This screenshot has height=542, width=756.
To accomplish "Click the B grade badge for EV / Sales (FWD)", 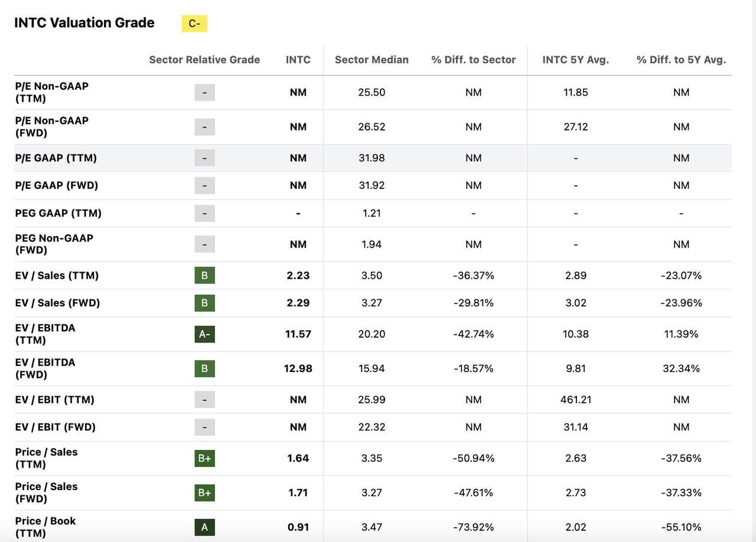I will tap(204, 303).
